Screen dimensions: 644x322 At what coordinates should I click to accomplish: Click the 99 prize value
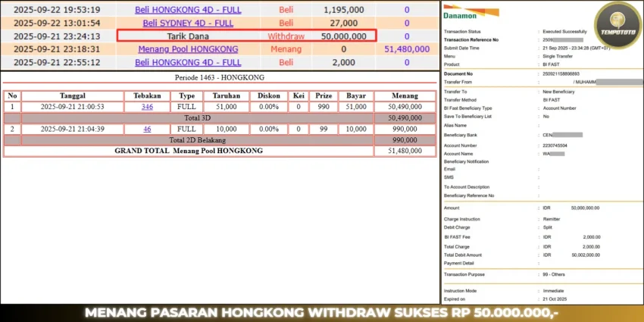click(324, 129)
